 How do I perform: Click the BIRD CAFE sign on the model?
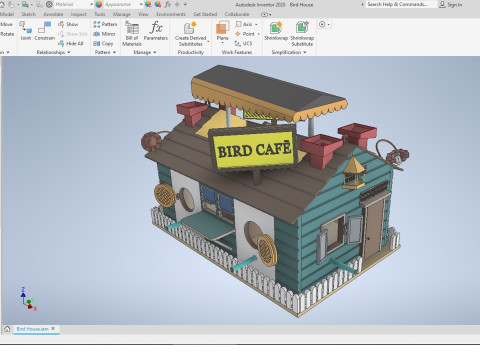(253, 149)
